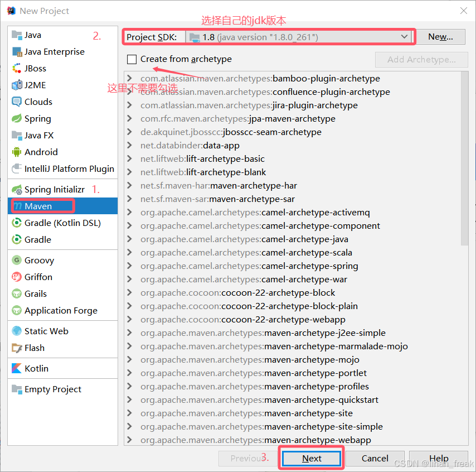Select the Empty Project entry label
The height and width of the screenshot is (472, 476).
point(53,389)
